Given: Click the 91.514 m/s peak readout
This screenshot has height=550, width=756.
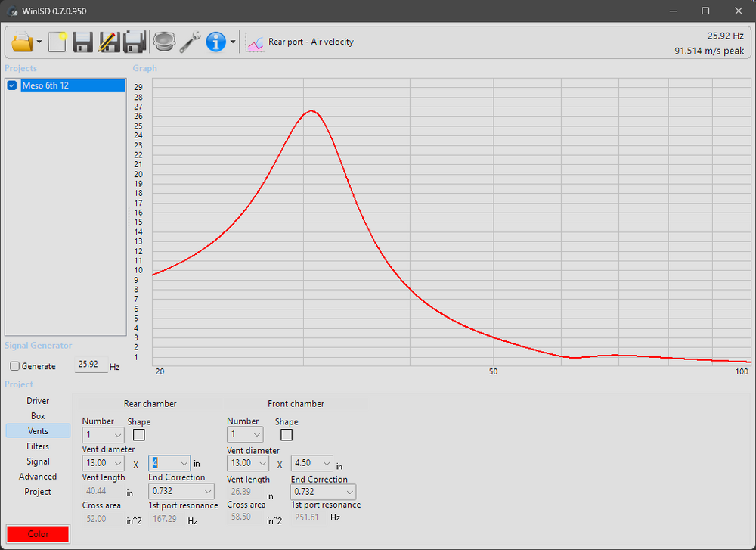Looking at the screenshot, I should [709, 51].
